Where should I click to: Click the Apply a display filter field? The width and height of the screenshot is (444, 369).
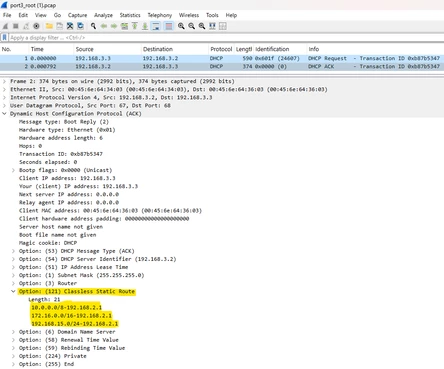tap(226, 38)
